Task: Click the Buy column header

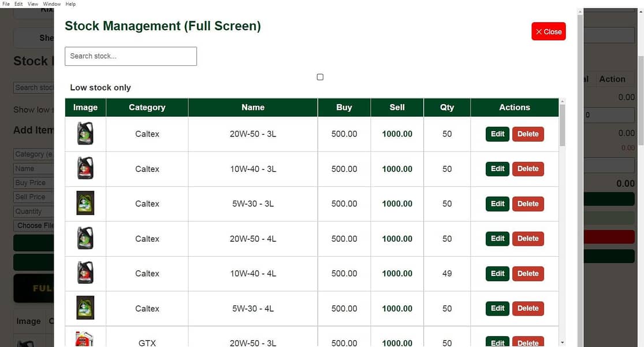Action: (x=344, y=108)
